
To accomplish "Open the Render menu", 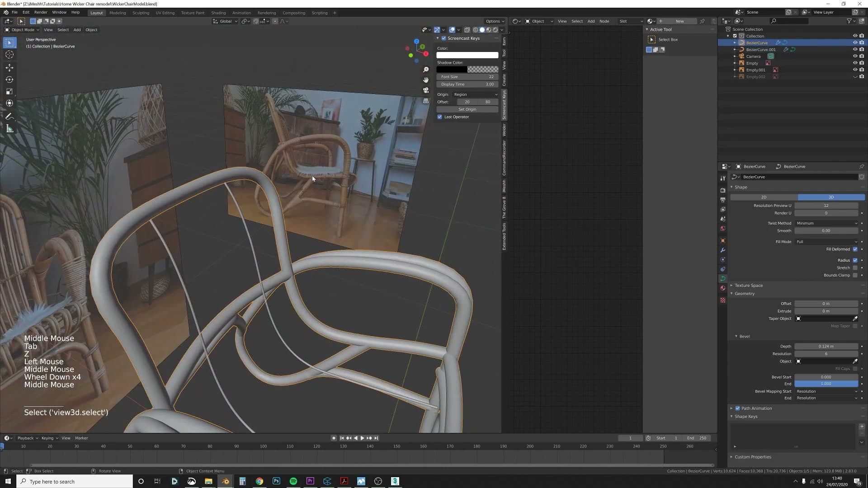I will [41, 12].
